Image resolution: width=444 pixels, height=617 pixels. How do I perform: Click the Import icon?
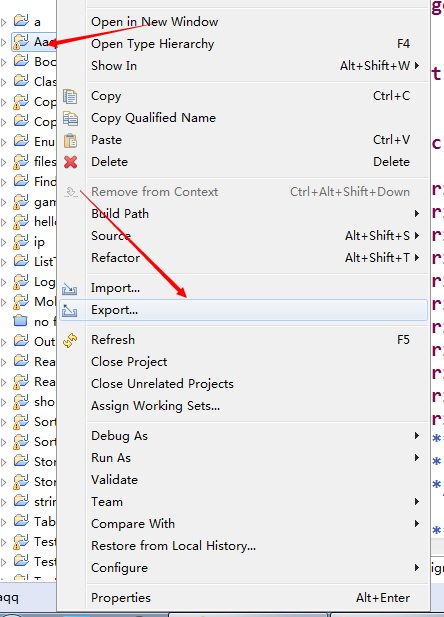(x=70, y=289)
